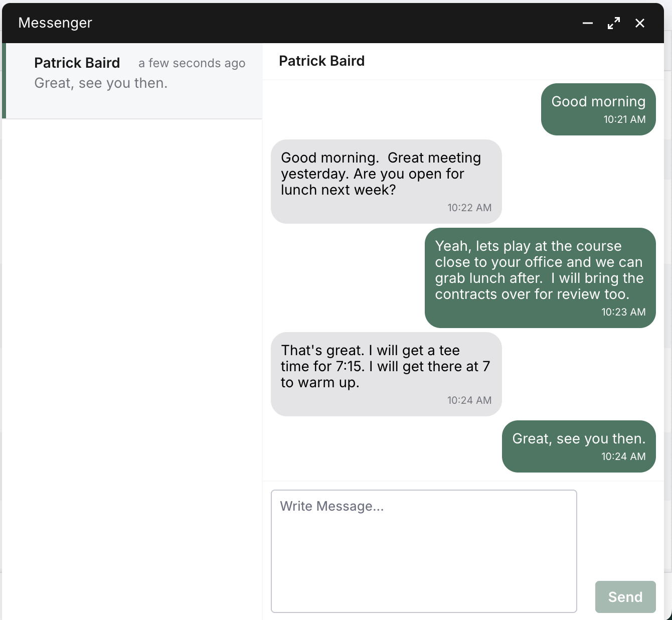Expand Messenger to full screen

(x=613, y=23)
